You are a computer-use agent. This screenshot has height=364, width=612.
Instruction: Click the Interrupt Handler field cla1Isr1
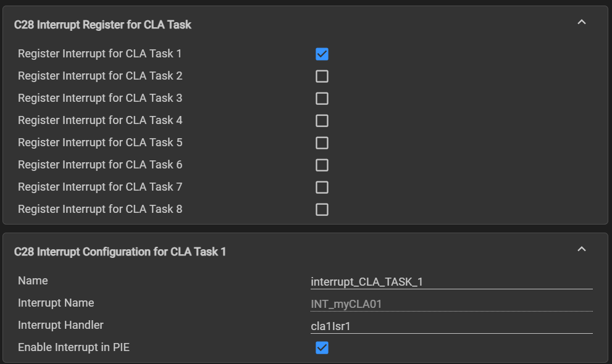pyautogui.click(x=451, y=326)
